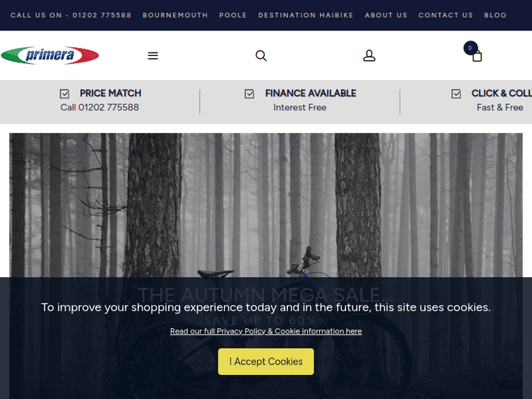Click the Call Us On phone number

pos(71,15)
